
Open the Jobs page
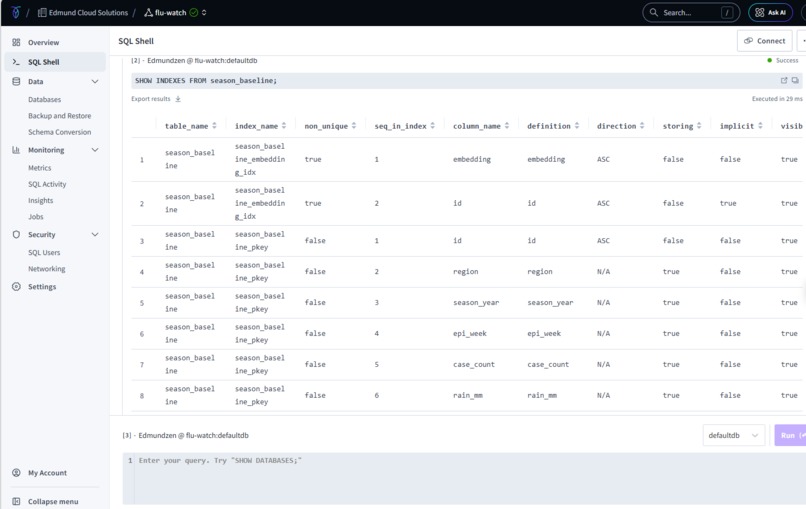coord(35,216)
